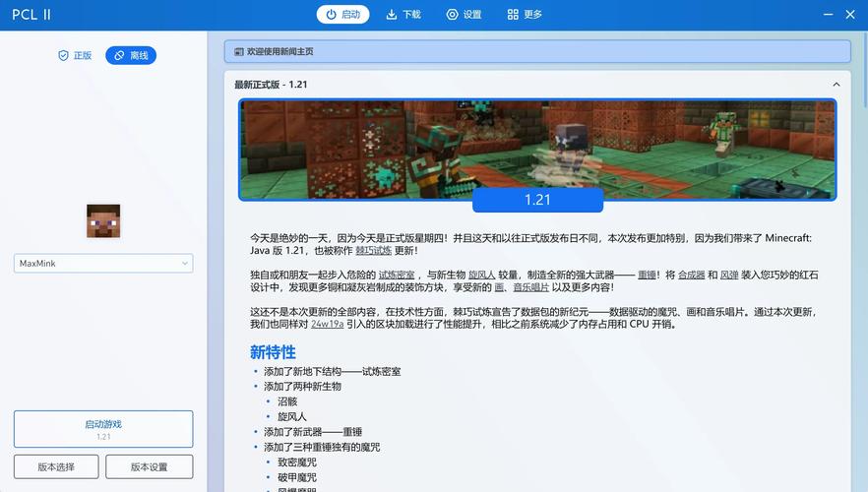
Task: Click the shield icon beside 正版
Action: [63, 55]
